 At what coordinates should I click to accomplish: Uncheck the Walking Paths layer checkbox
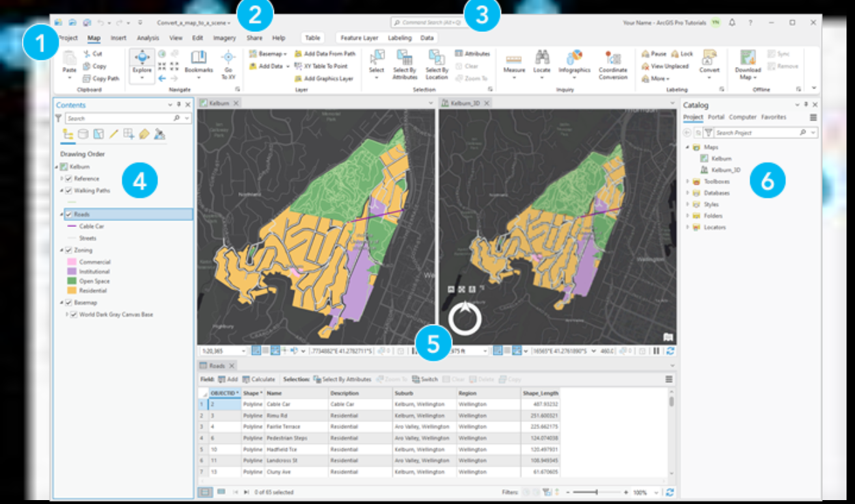68,191
